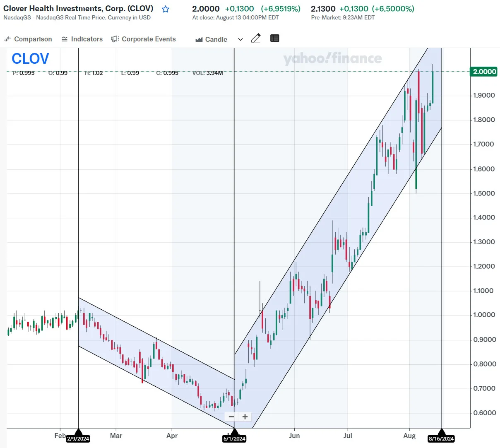Click the At close August 13 text
The width and height of the screenshot is (500, 448).
pyautogui.click(x=236, y=17)
